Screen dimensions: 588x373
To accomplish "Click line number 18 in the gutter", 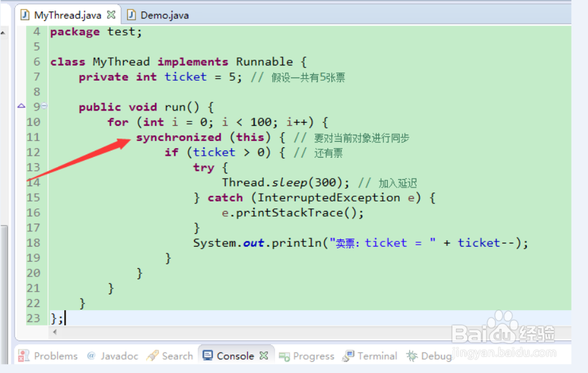I will 33,243.
